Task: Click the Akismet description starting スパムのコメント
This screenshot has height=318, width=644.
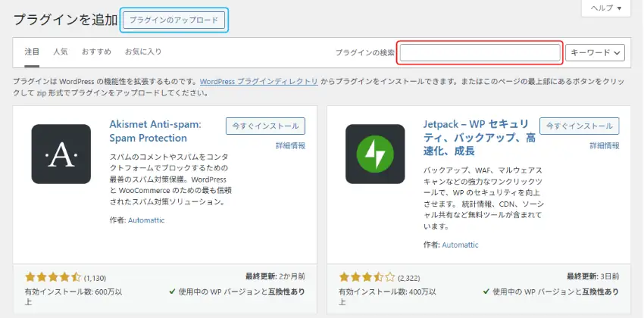Action: coord(170,179)
